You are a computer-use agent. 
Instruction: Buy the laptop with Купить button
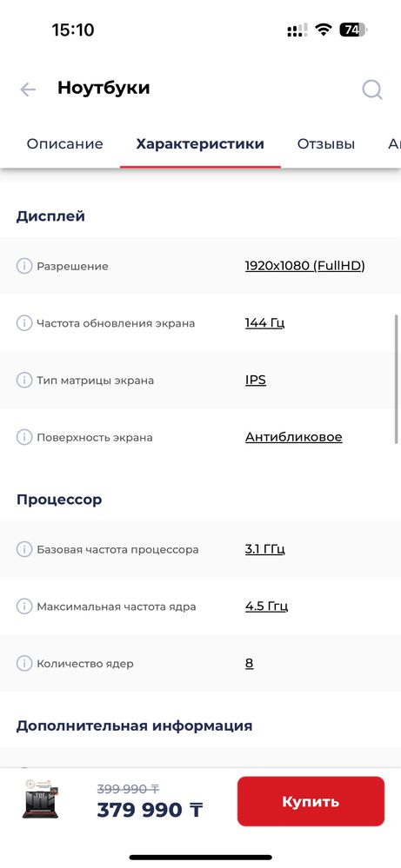point(311,802)
